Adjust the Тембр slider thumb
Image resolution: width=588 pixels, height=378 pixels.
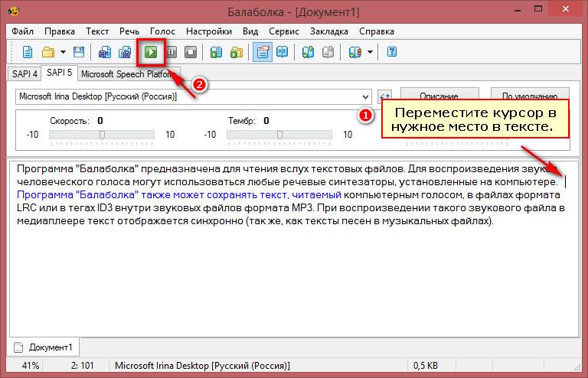(279, 135)
